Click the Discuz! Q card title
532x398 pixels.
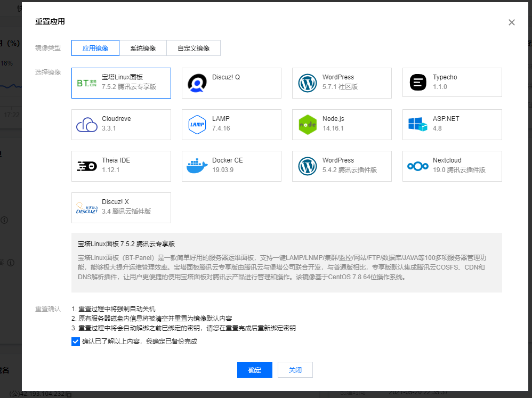pos(226,77)
